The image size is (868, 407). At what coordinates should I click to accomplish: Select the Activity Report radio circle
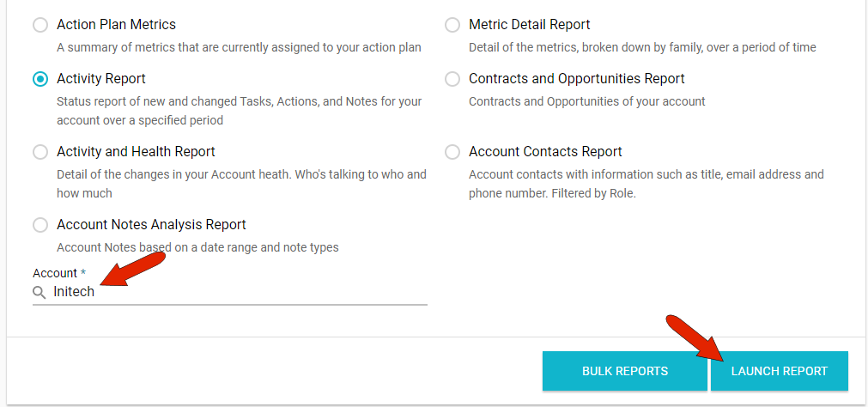pyautogui.click(x=40, y=79)
